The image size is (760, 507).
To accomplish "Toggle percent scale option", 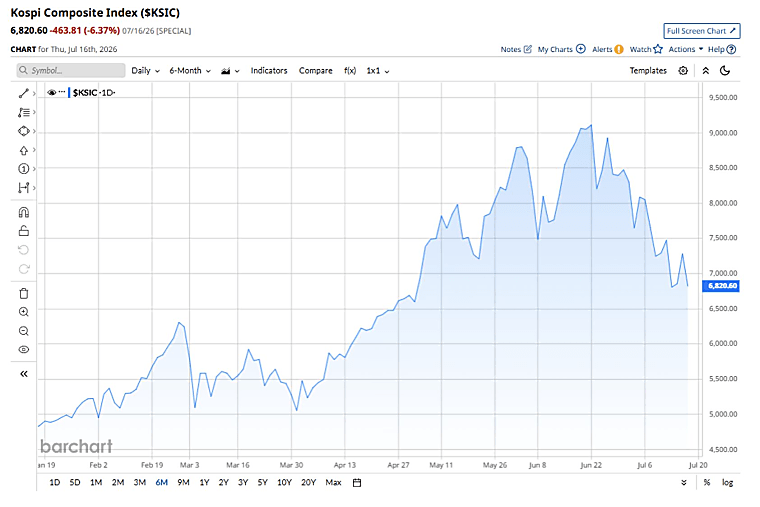I will (x=707, y=483).
